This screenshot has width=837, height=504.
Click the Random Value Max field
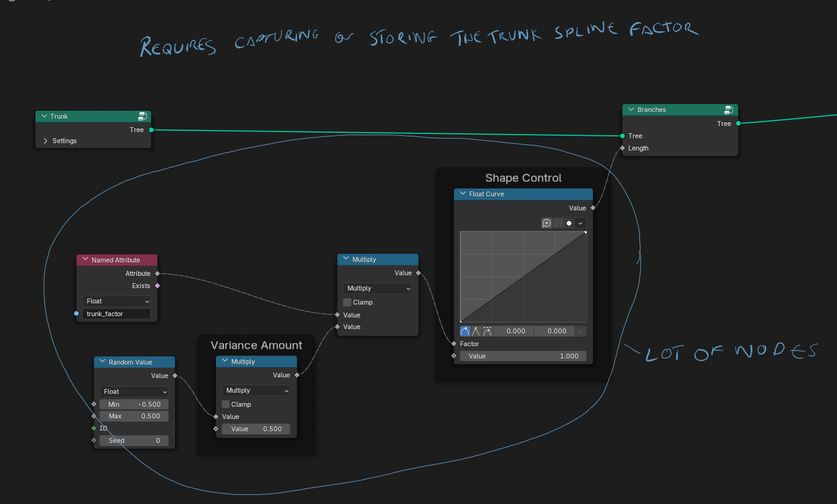[x=134, y=416]
